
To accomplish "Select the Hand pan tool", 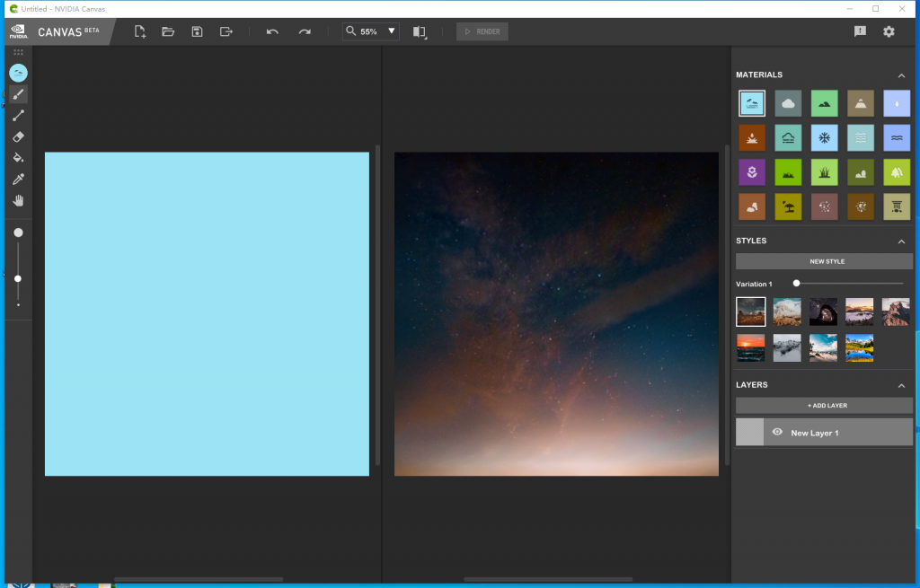I will click(18, 200).
